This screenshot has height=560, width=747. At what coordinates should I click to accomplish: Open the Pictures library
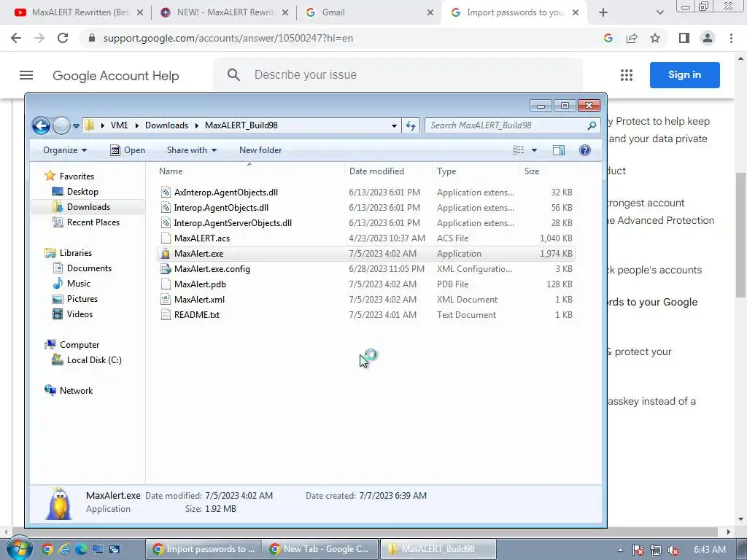(75, 298)
